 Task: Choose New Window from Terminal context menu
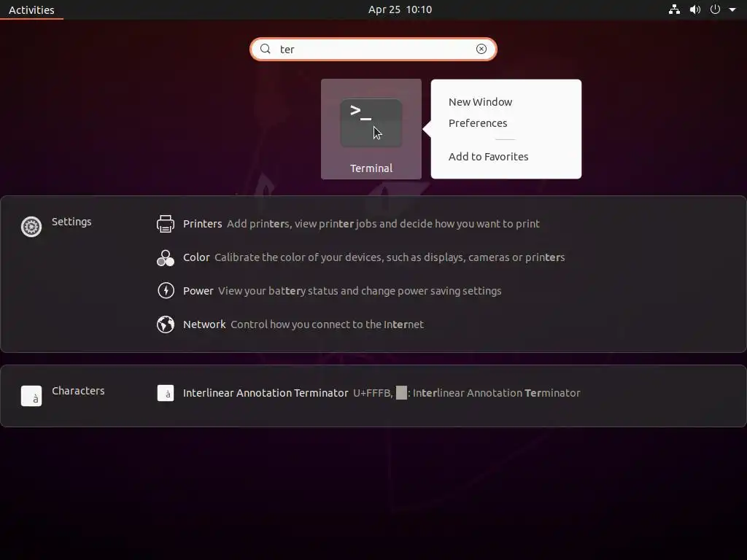[x=480, y=102]
